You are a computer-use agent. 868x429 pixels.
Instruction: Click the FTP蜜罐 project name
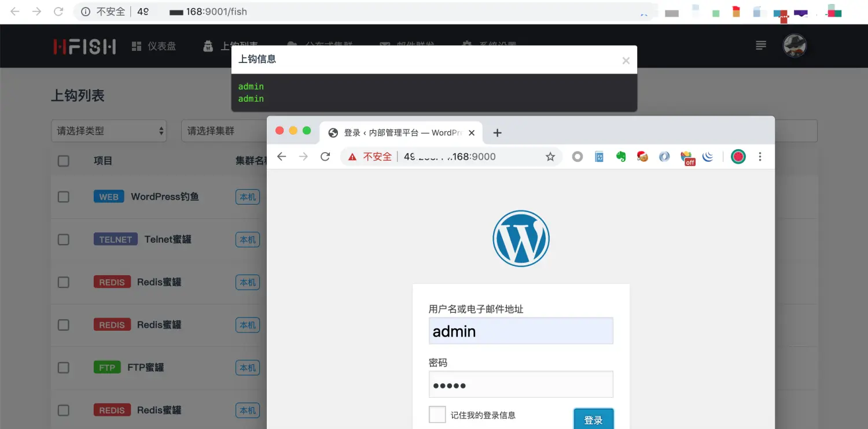(x=146, y=368)
